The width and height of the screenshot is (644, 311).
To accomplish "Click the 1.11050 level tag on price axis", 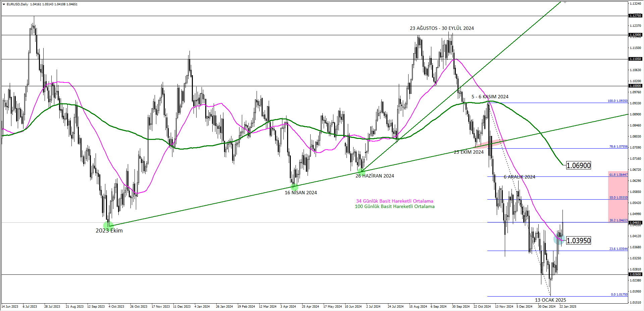I will (635, 59).
